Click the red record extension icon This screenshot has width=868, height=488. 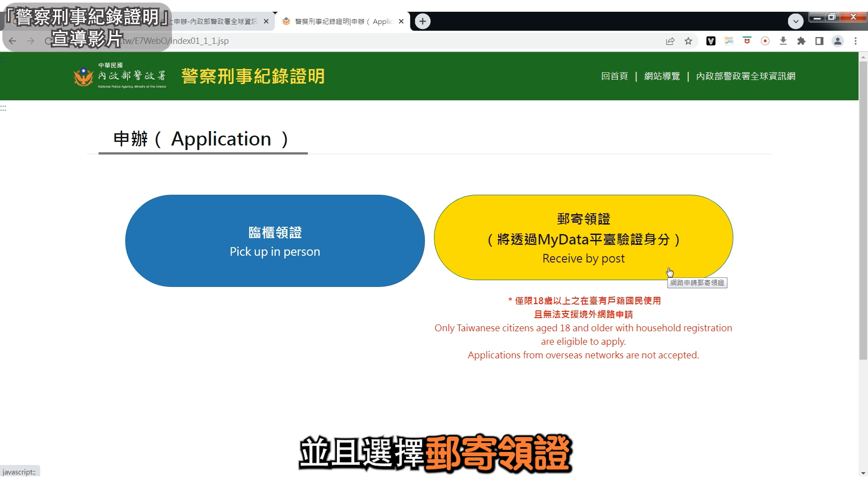[x=765, y=41]
